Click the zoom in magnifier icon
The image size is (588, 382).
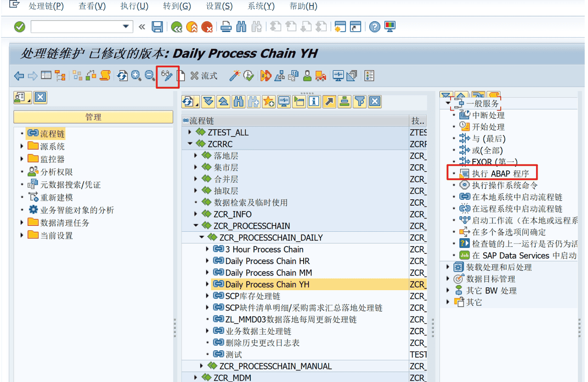pyautogui.click(x=136, y=76)
